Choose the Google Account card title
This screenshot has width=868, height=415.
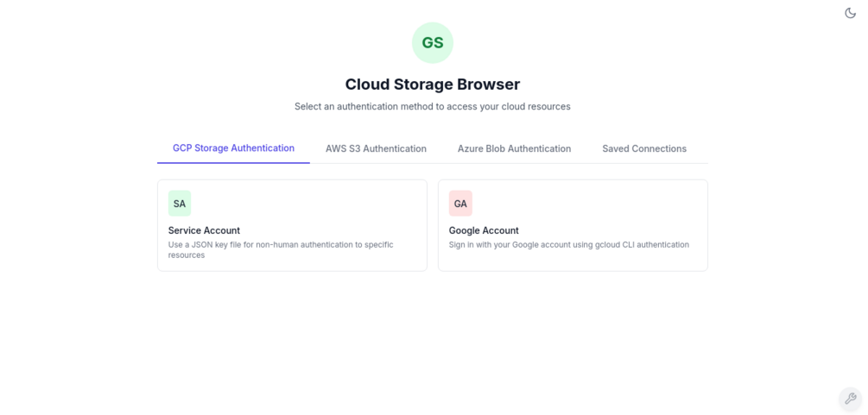[x=484, y=230]
